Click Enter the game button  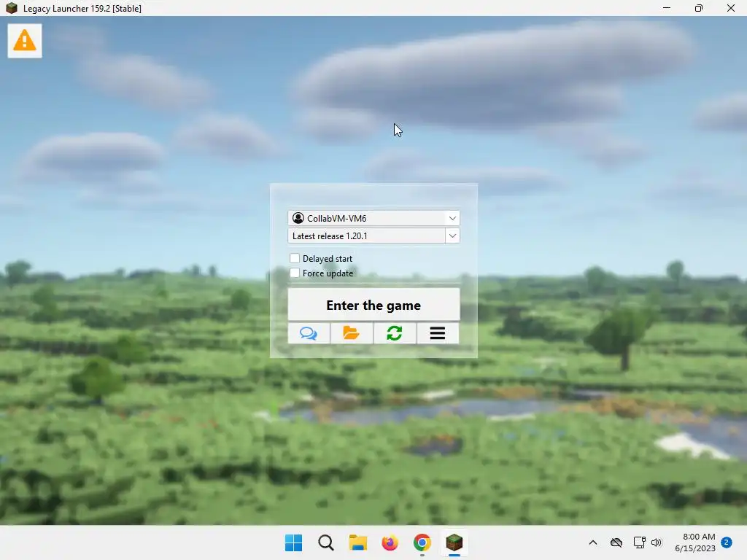373,305
